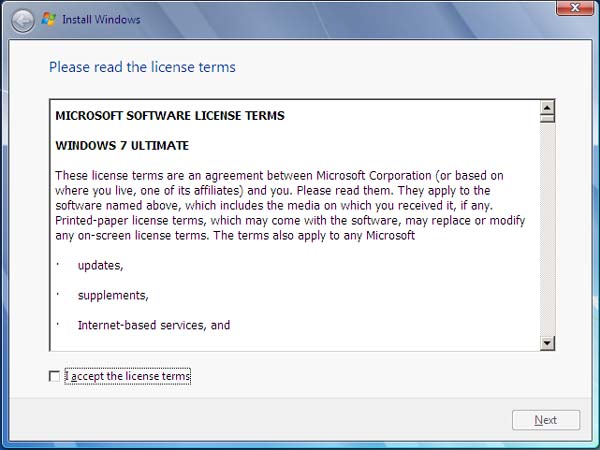Click the 'Install Windows' title text
The width and height of the screenshot is (600, 450).
[x=101, y=20]
